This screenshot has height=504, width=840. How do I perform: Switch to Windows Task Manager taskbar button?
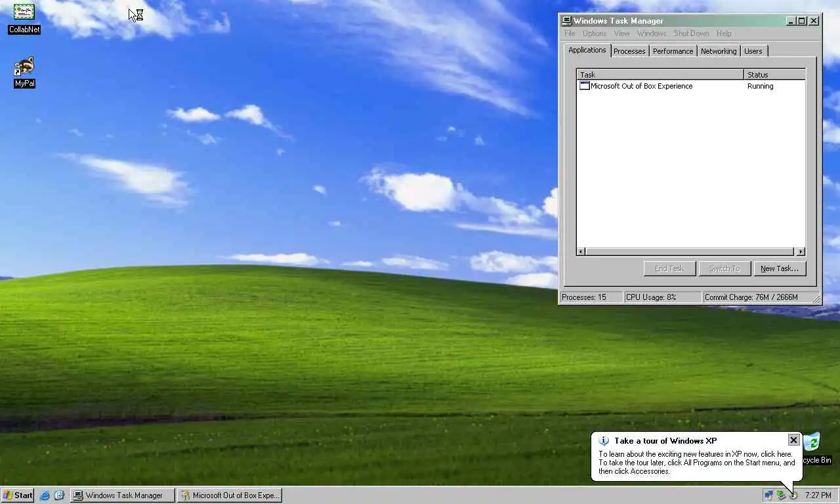[x=123, y=495]
